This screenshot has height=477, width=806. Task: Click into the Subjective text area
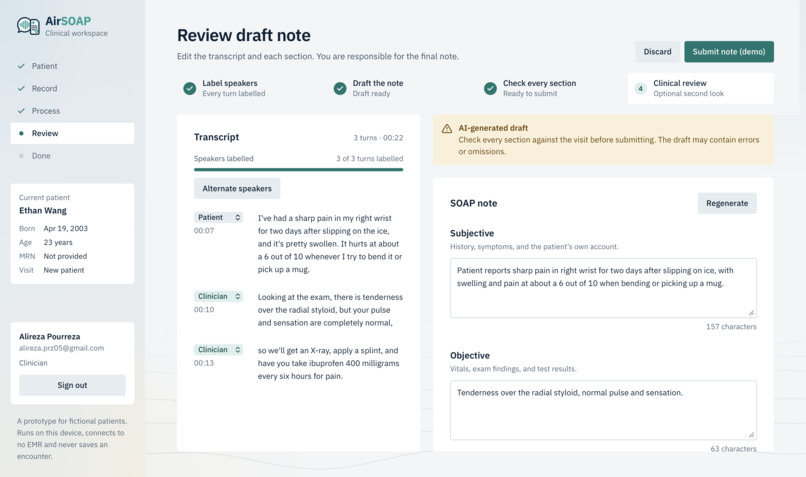tap(603, 288)
